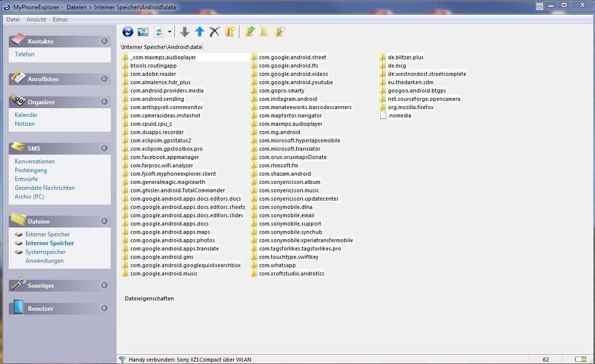Collapse the Kontakte panel
The width and height of the screenshot is (595, 364).
[x=104, y=41]
